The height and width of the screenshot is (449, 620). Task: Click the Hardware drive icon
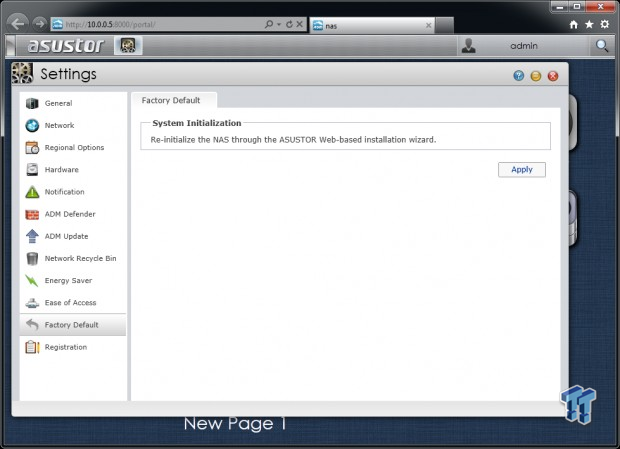pos(32,170)
